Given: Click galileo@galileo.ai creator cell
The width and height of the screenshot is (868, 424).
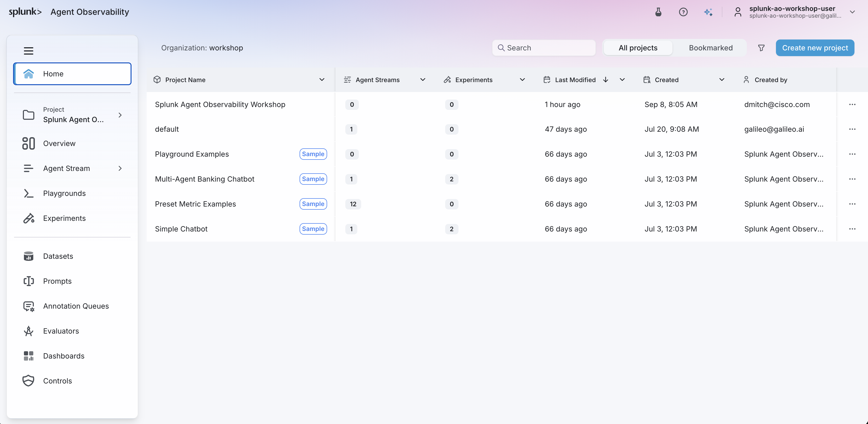Looking at the screenshot, I should [x=774, y=129].
